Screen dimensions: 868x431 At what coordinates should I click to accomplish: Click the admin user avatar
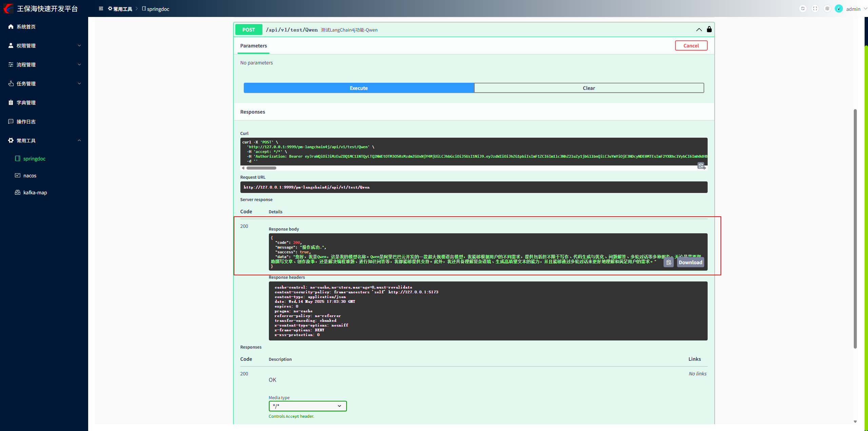[839, 9]
